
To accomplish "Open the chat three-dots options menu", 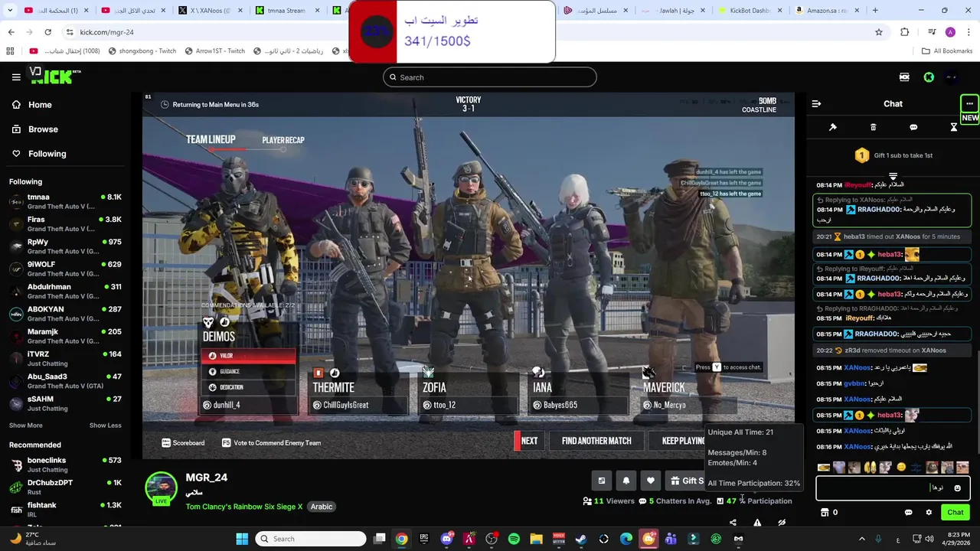I will pos(969,104).
